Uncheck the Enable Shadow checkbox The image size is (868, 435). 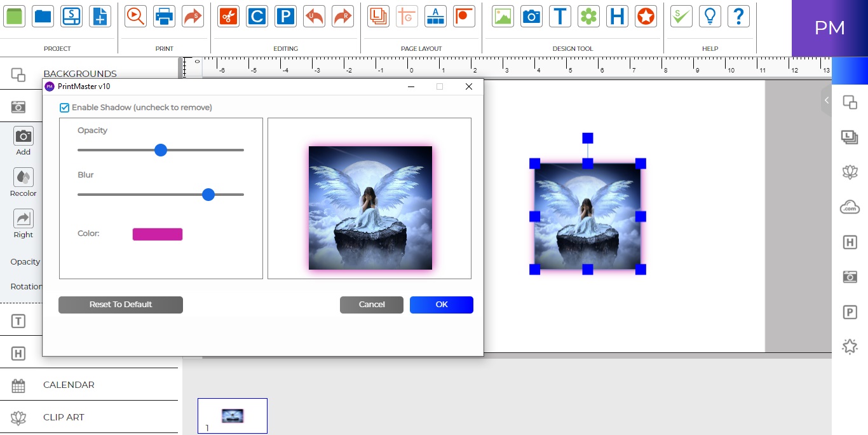(64, 108)
